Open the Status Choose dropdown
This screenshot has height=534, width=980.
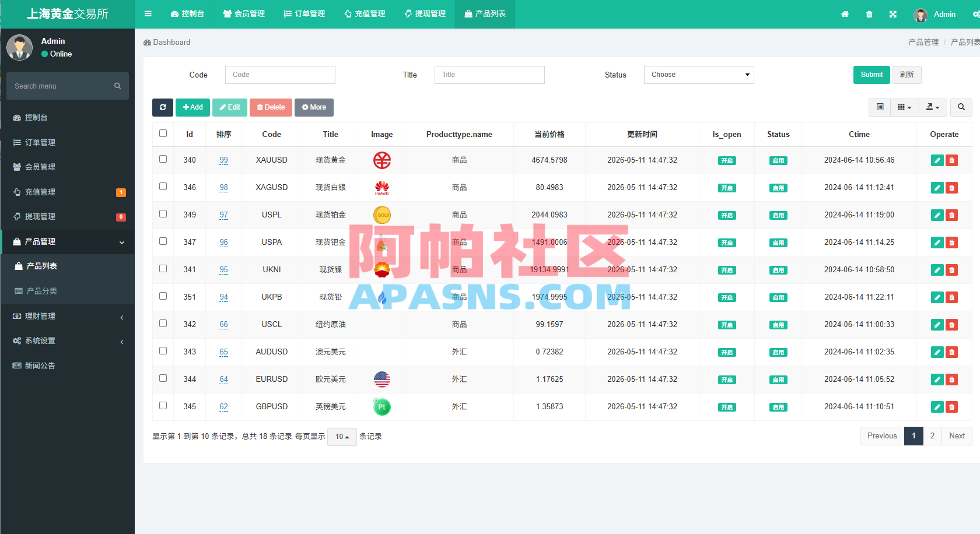click(x=699, y=75)
